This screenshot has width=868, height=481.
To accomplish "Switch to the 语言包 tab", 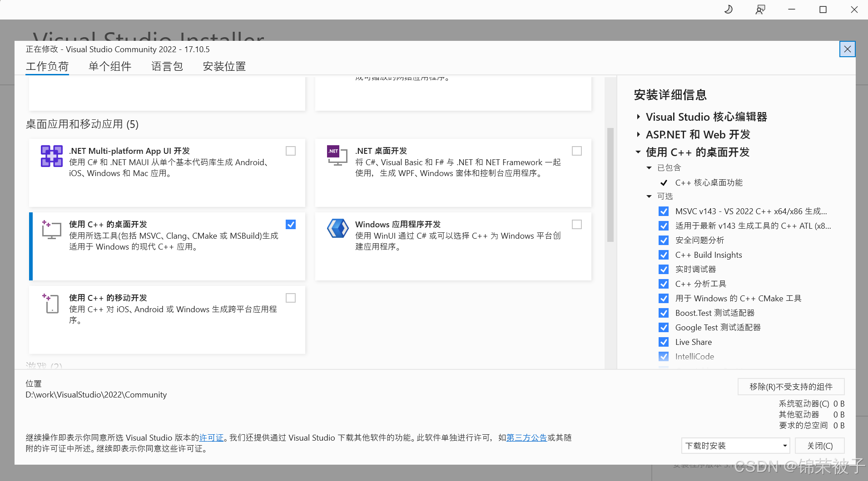I will click(167, 67).
